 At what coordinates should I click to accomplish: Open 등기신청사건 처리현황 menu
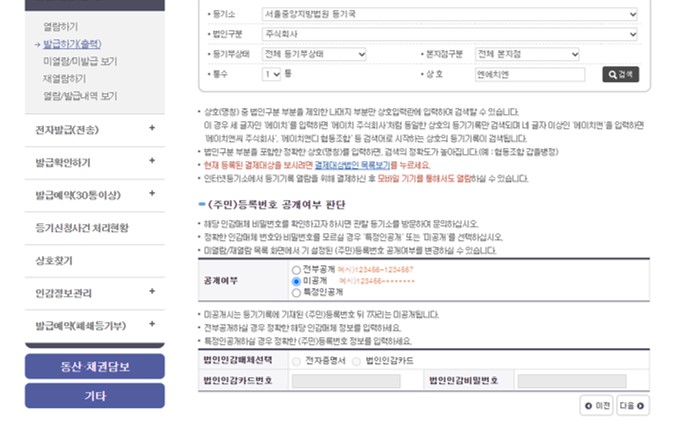(82, 228)
